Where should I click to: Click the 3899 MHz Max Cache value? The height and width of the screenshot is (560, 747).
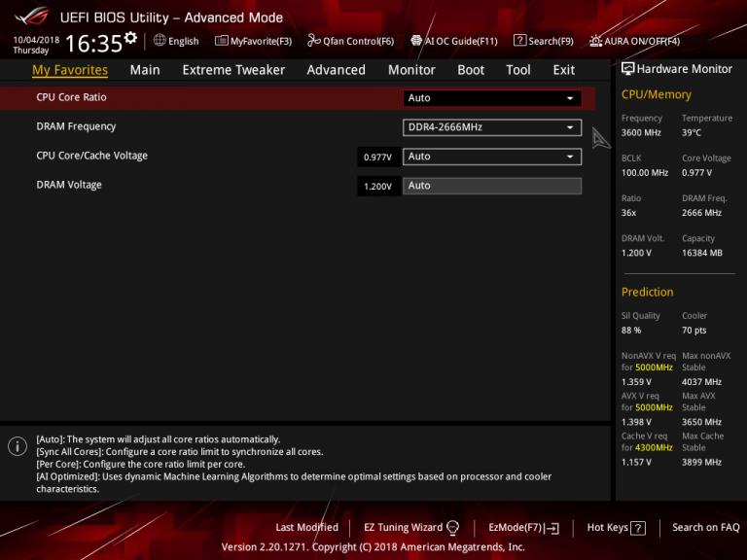[x=701, y=463]
